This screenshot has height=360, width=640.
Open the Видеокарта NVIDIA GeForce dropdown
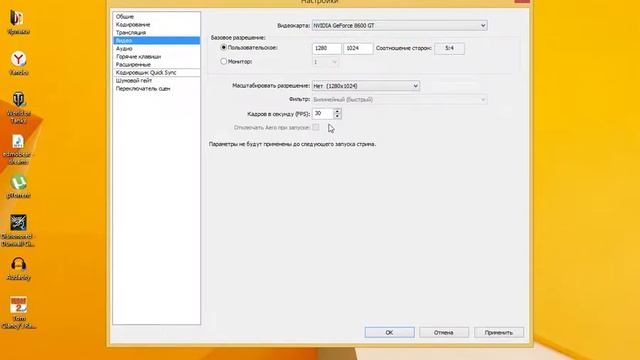tap(400, 25)
